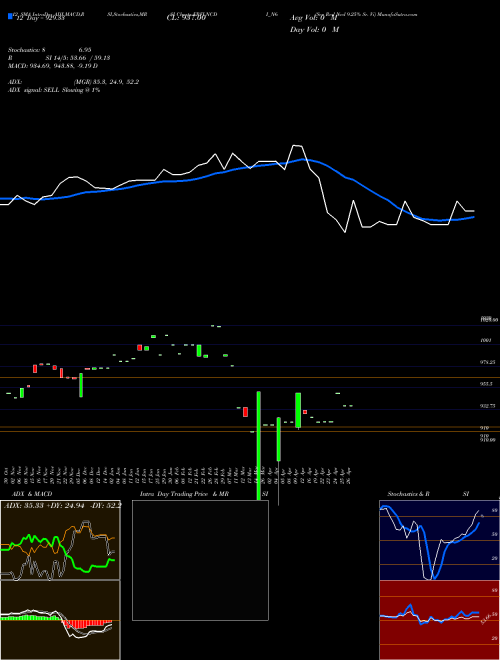Screen dimensions: 500x660
Task: Click 'ADX signal: SELL Slowing @ 1%' text
Action: tap(54, 90)
